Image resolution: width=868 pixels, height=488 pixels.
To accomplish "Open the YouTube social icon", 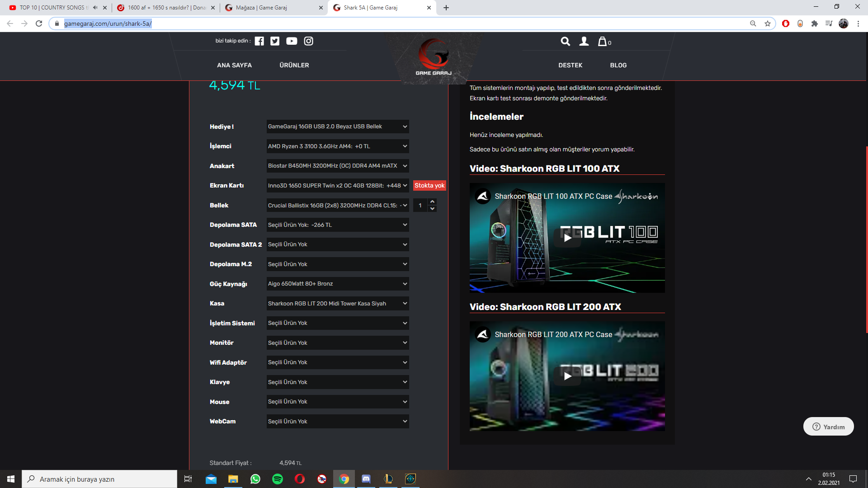I will 292,41.
